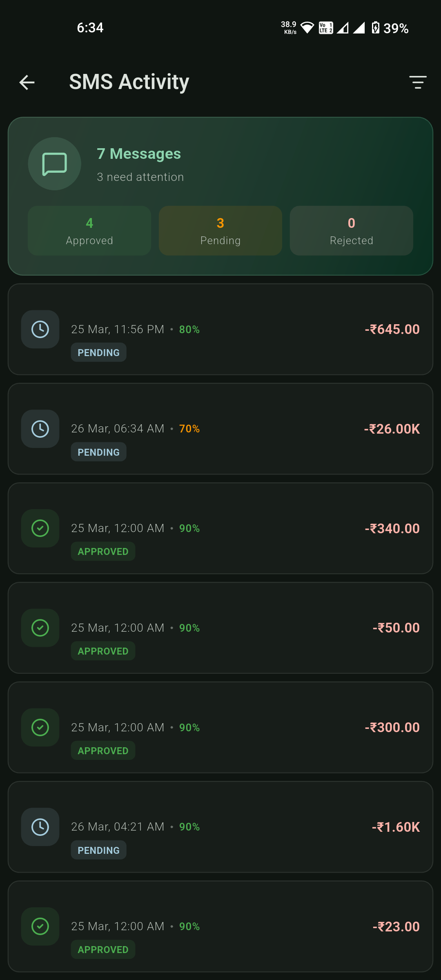Tap clock icon on ₹645.00 transaction
441x980 pixels.
pyautogui.click(x=40, y=329)
